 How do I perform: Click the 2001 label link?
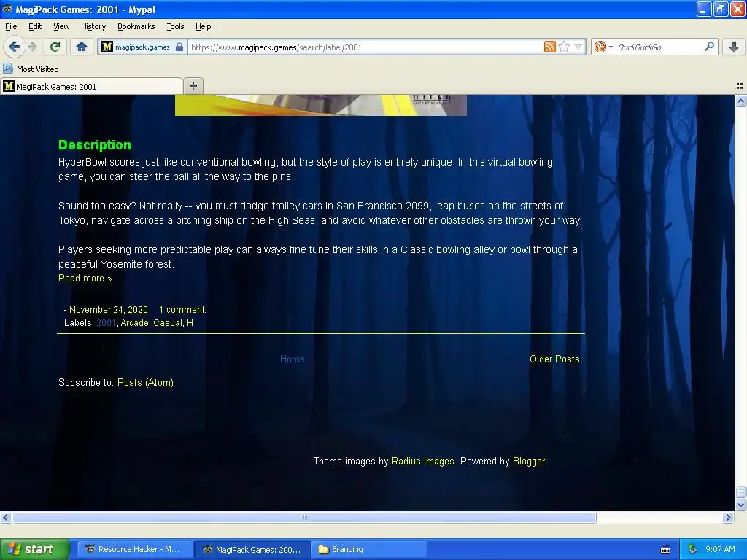tap(106, 323)
